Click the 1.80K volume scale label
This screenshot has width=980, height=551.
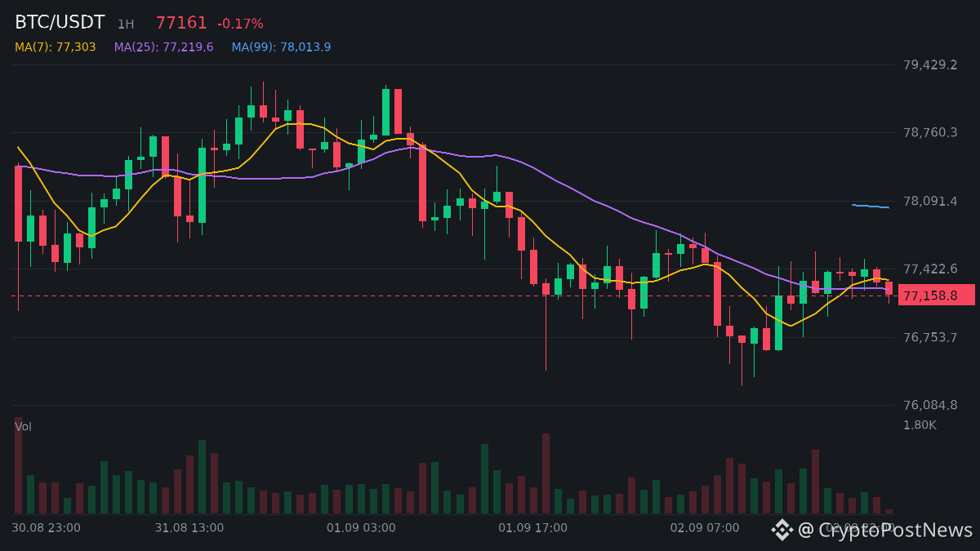pyautogui.click(x=920, y=425)
